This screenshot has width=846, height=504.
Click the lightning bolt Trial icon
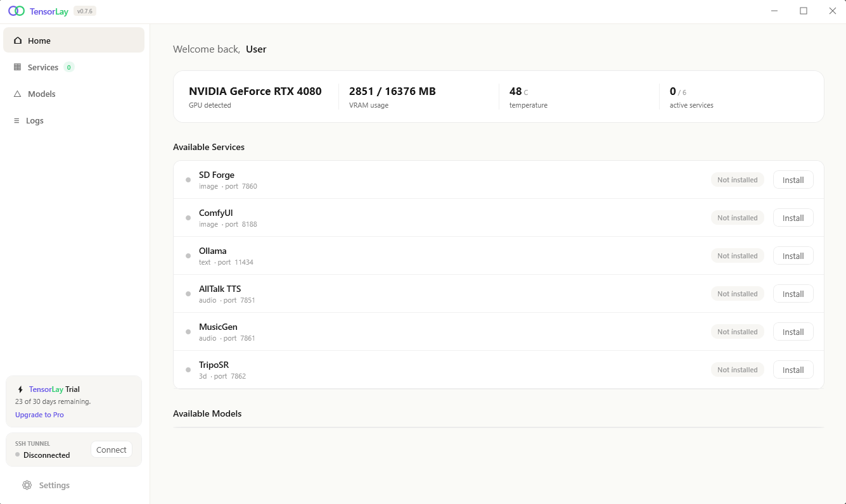pos(20,389)
